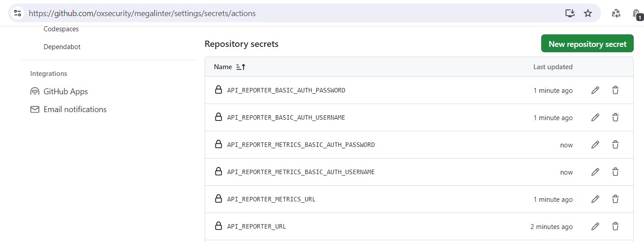View site information icon in address bar
This screenshot has width=644, height=242.
[x=18, y=13]
